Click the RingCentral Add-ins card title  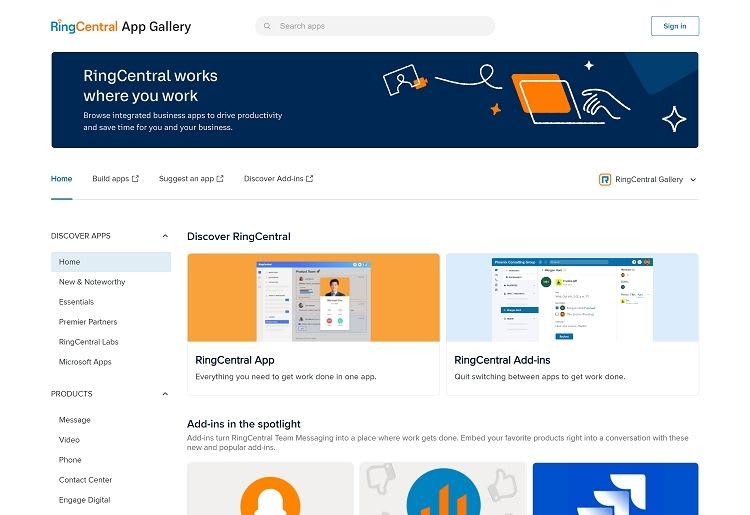(502, 360)
